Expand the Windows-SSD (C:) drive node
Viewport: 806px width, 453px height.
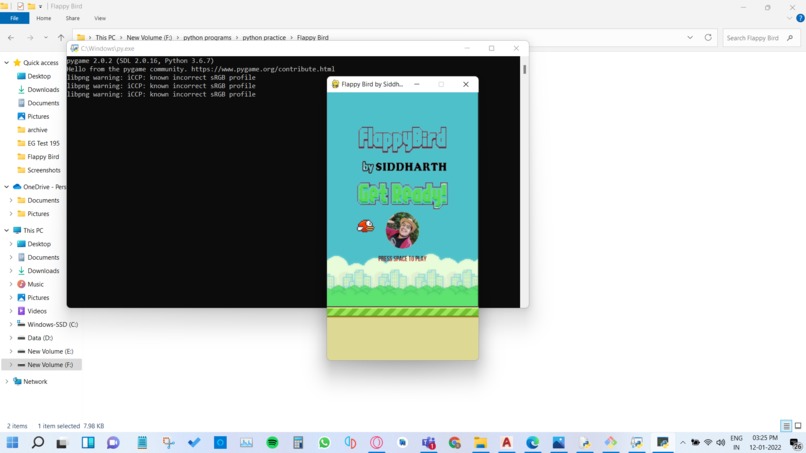[x=11, y=324]
